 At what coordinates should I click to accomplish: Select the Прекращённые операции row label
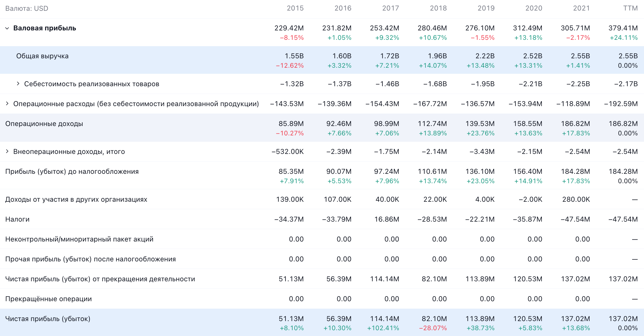click(x=49, y=299)
